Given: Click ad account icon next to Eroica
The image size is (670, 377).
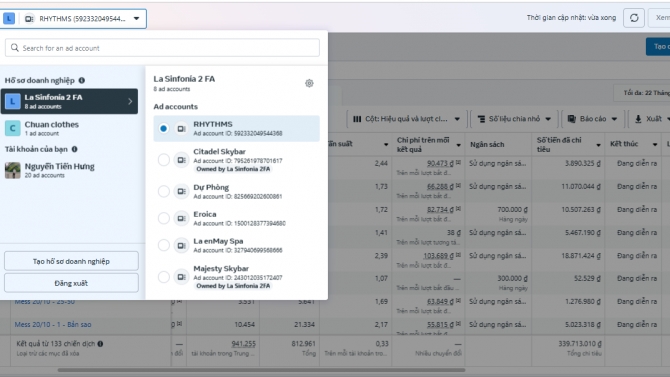Looking at the screenshot, I should [x=181, y=218].
